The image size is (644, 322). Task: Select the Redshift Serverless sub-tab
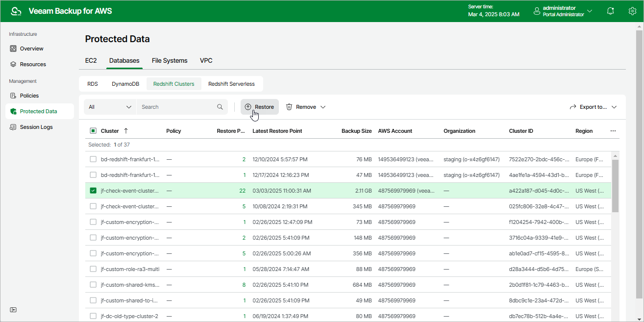[231, 84]
